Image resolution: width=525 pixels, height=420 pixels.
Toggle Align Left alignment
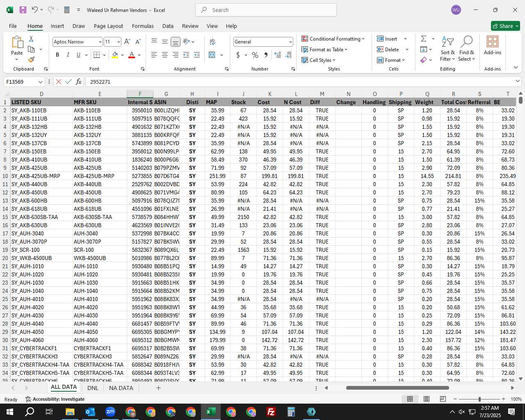(x=154, y=55)
